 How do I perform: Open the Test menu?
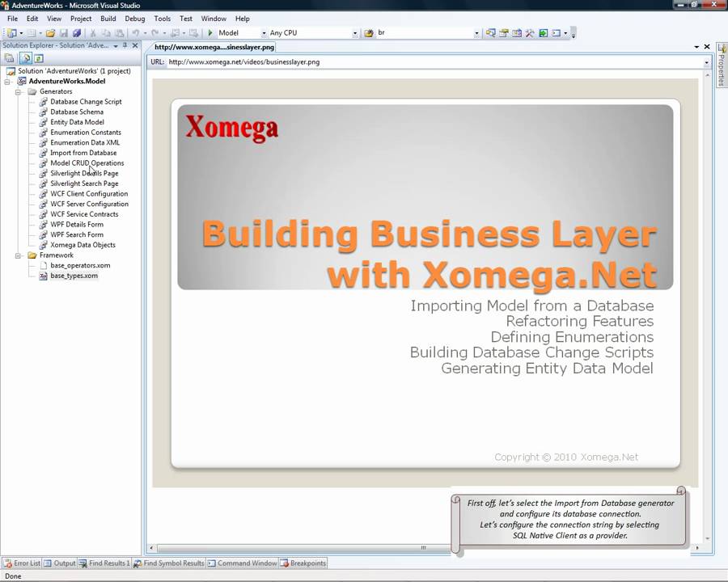click(186, 19)
